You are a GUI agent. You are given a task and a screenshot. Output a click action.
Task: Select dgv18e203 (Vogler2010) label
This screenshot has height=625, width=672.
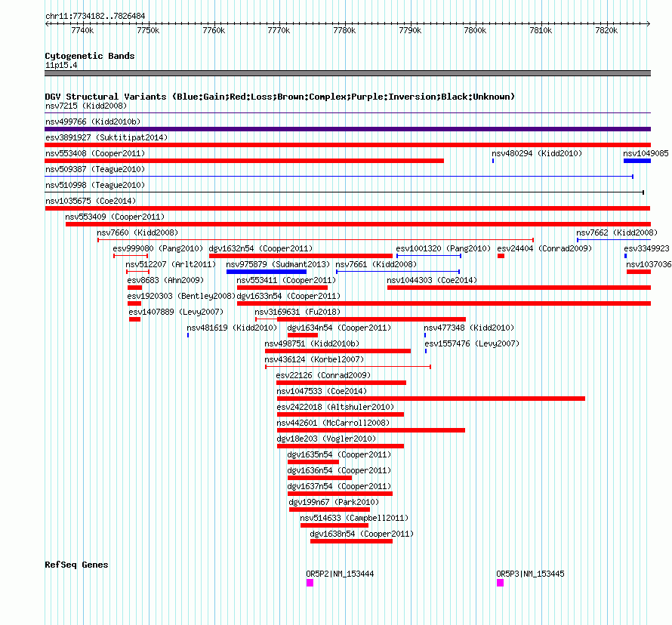327,439
